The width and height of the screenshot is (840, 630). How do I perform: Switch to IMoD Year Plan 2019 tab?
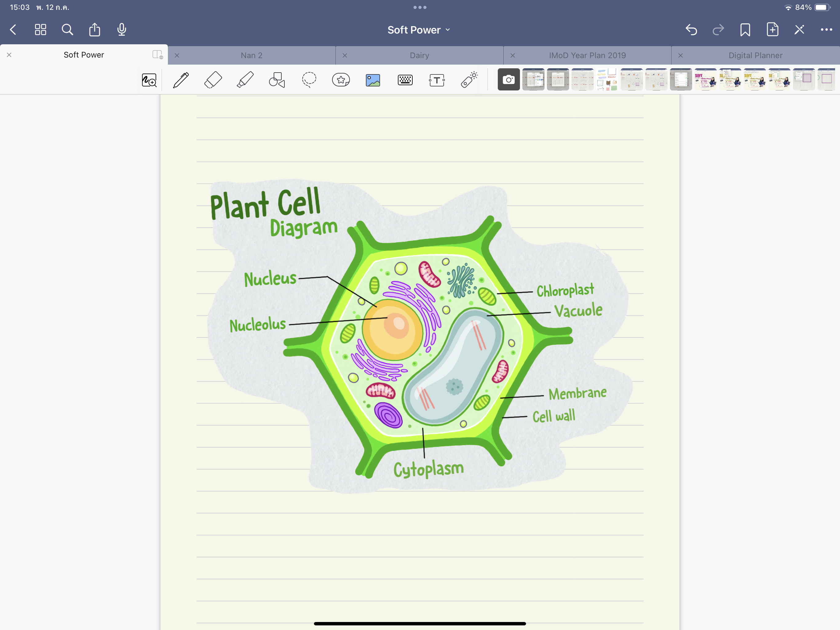tap(587, 55)
